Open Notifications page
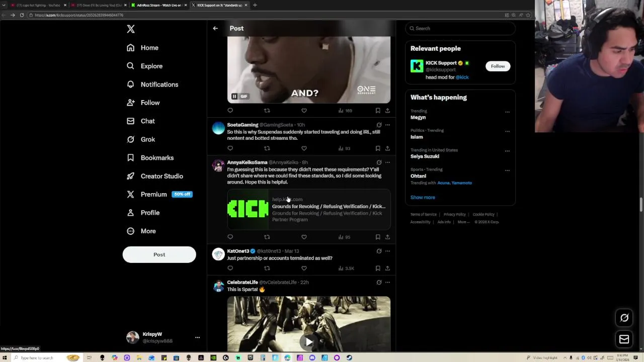Viewport: 644px width, 362px height. point(152,84)
